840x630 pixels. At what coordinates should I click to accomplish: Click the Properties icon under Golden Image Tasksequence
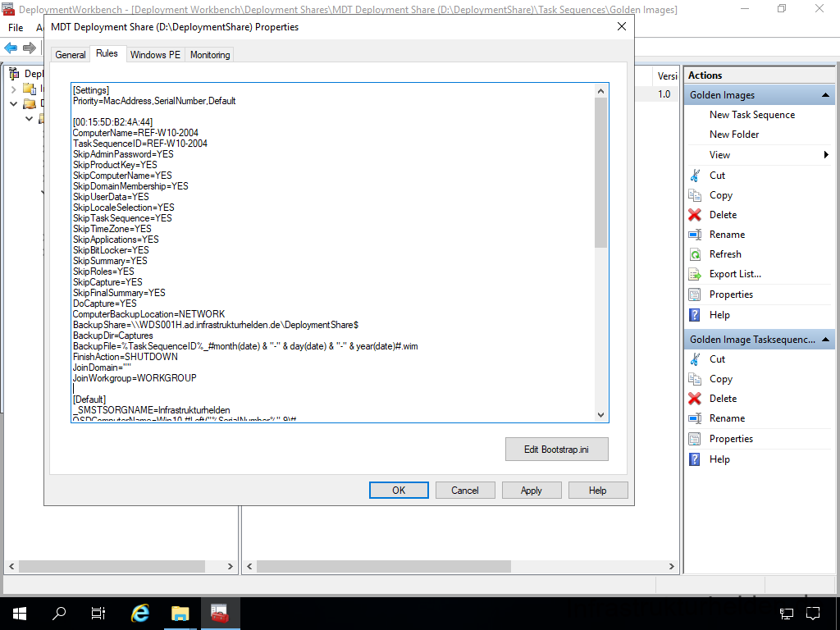695,439
